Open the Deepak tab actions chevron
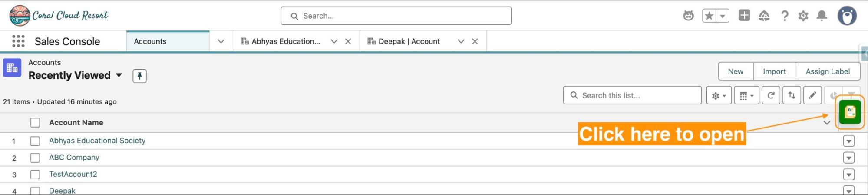Screen dimensions: 868x195 tap(461, 41)
